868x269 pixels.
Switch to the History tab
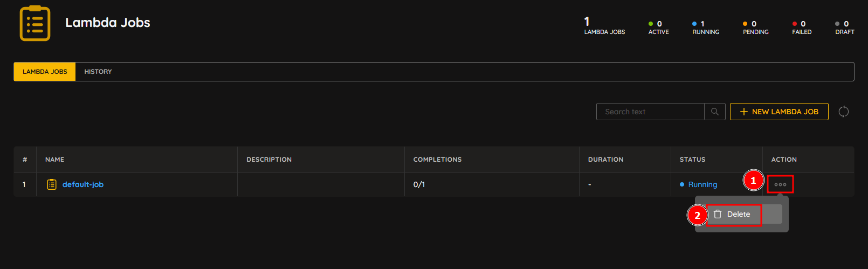tap(98, 72)
